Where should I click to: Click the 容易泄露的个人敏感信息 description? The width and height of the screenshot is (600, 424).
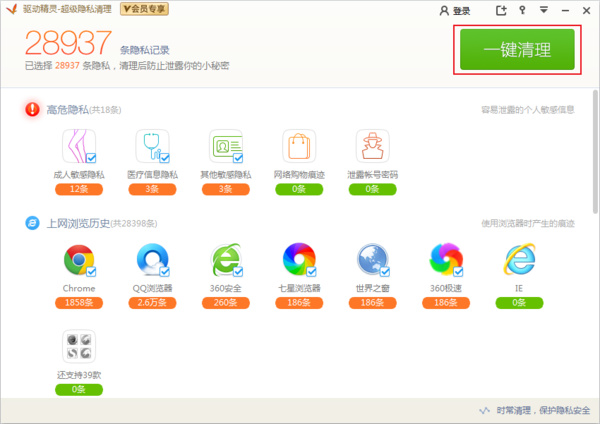point(528,110)
